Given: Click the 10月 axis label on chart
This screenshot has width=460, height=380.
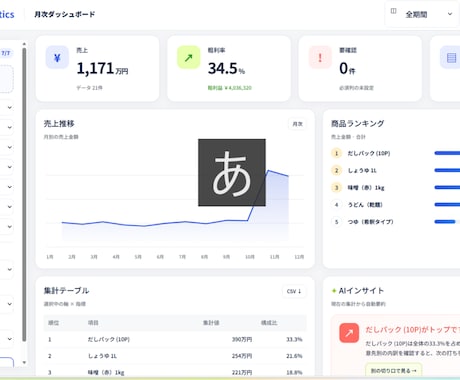Looking at the screenshot, I should click(x=250, y=257).
